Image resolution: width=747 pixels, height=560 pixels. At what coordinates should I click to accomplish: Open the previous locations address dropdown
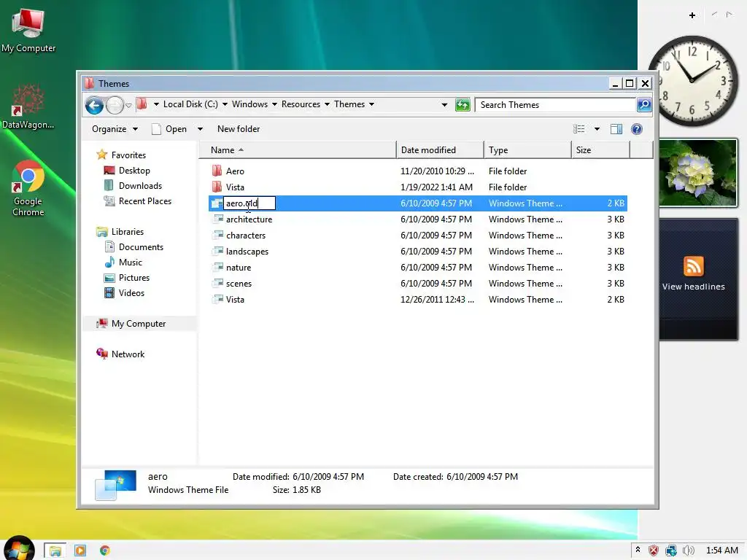[444, 105]
